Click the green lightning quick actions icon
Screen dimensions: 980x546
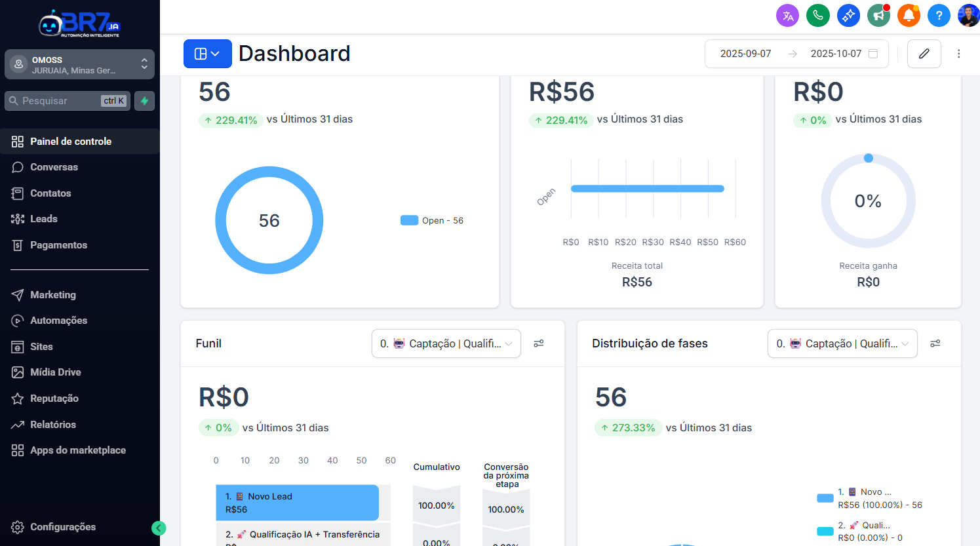click(x=145, y=101)
